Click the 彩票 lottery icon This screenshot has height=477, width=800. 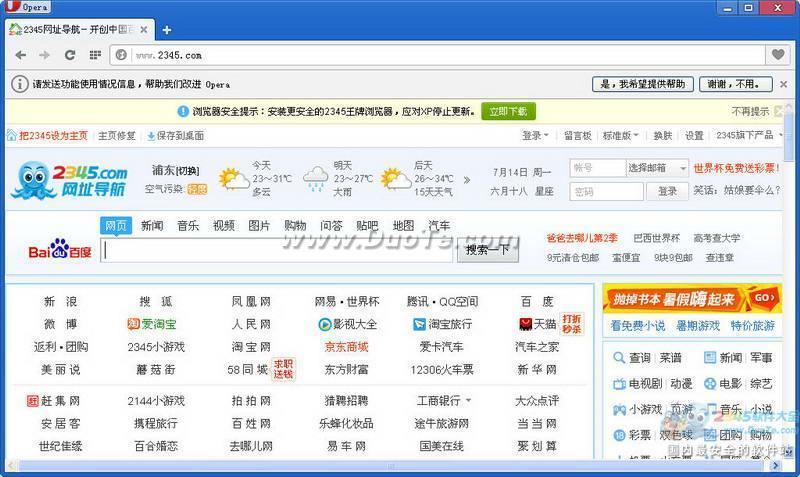point(619,435)
